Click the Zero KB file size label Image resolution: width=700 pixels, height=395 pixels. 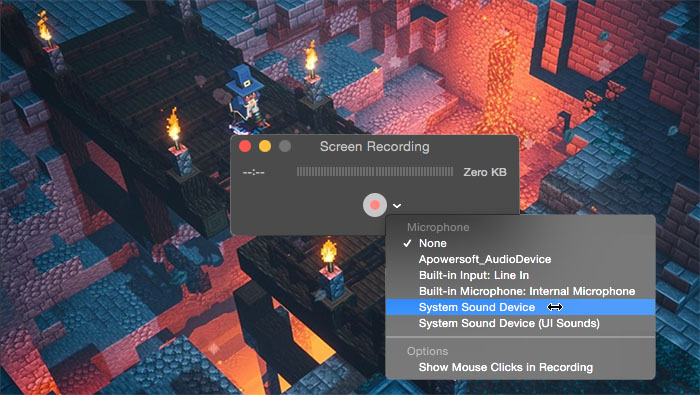click(485, 172)
